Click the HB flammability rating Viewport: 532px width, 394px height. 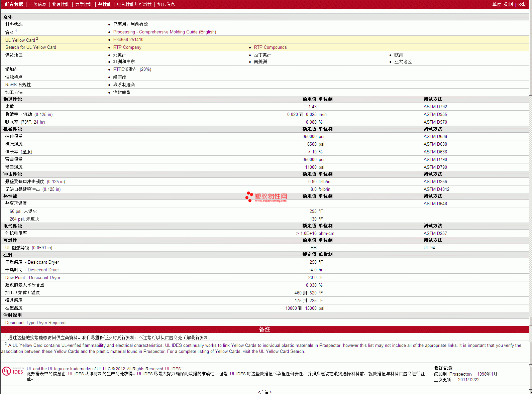pos(313,248)
